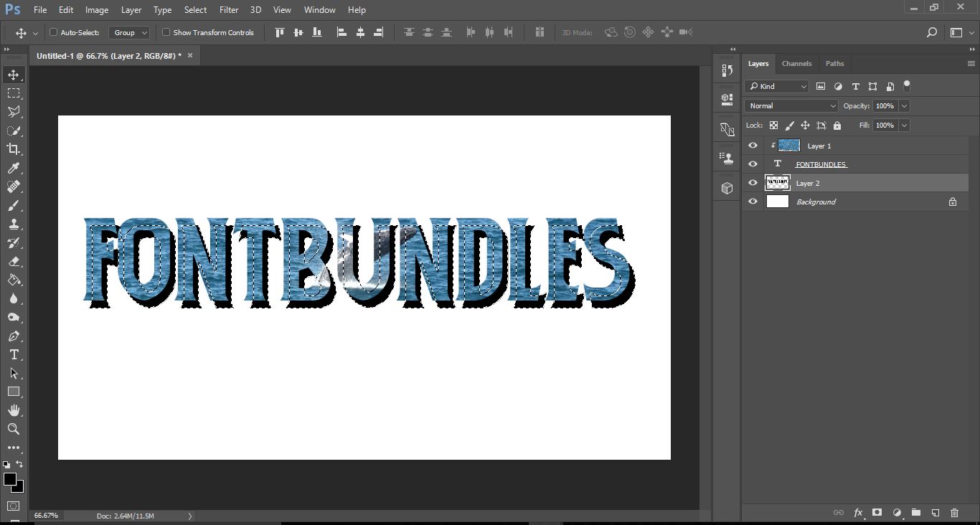The image size is (980, 525).
Task: Add a layer mask from the Layers panel
Action: pos(877,512)
